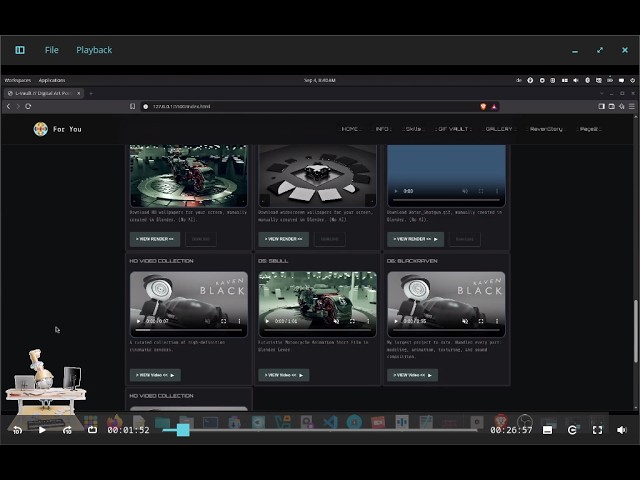Click the webpage vertical scrollbar thumb
Screen dimensions: 640x480
point(636,331)
